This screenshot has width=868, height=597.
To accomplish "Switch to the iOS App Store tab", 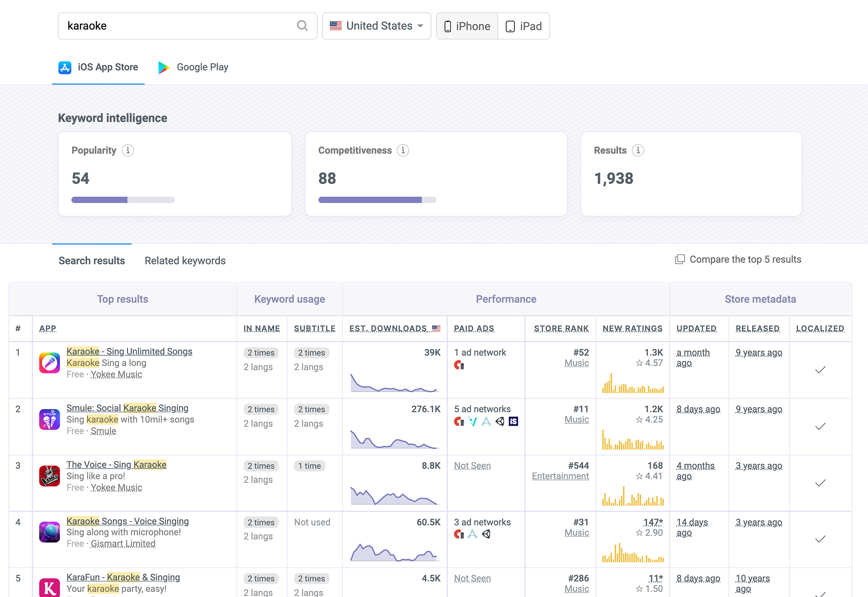I will [99, 67].
